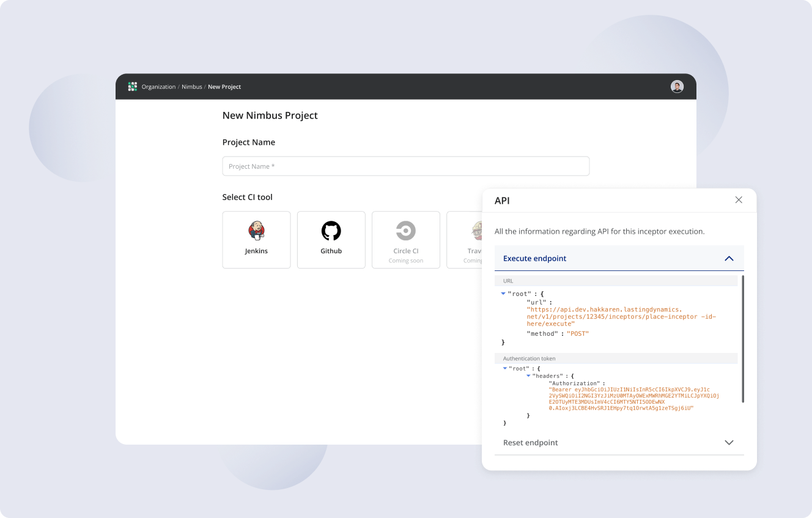Click the "POST" method value
Viewport: 812px width, 518px height.
coord(578,333)
